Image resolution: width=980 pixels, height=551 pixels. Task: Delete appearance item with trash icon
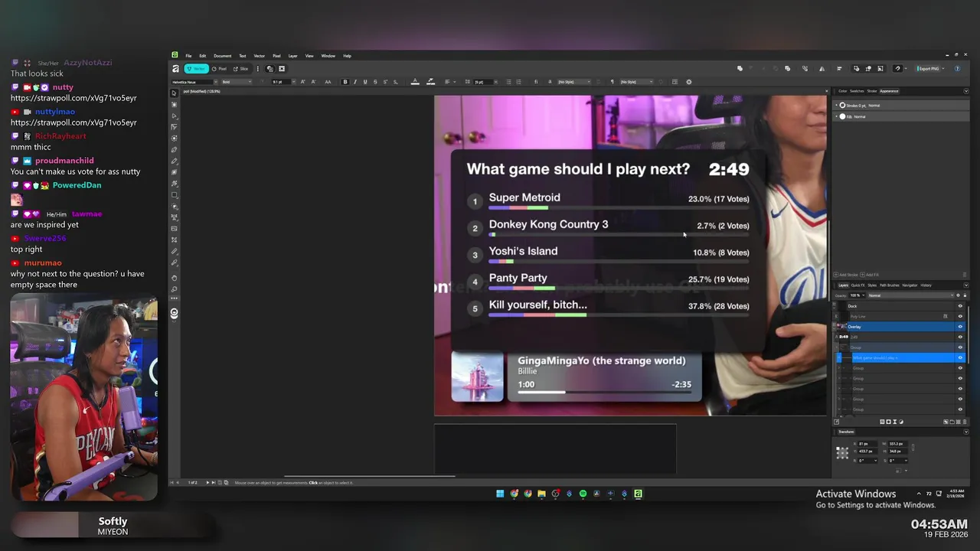click(x=965, y=275)
